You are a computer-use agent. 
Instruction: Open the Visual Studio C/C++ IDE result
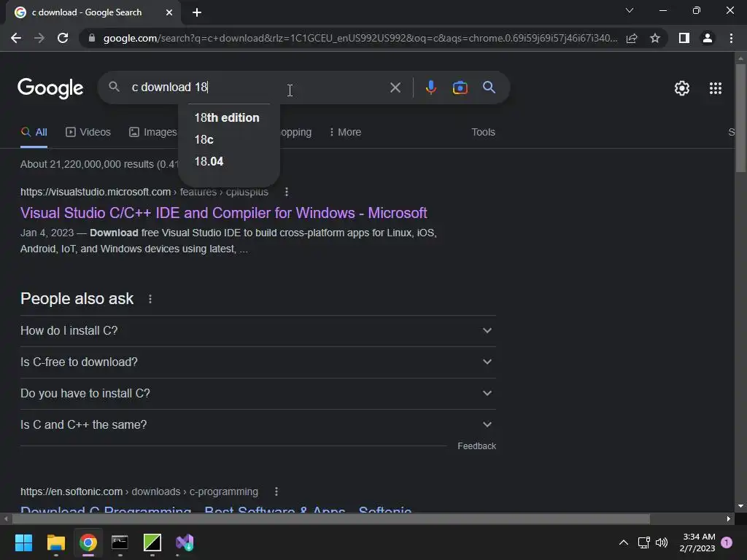[x=223, y=213]
